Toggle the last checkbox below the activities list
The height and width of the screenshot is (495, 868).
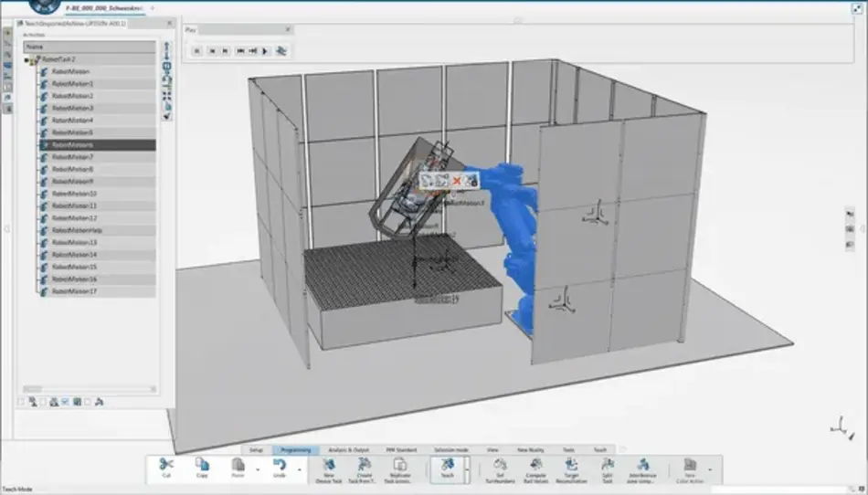point(89,402)
